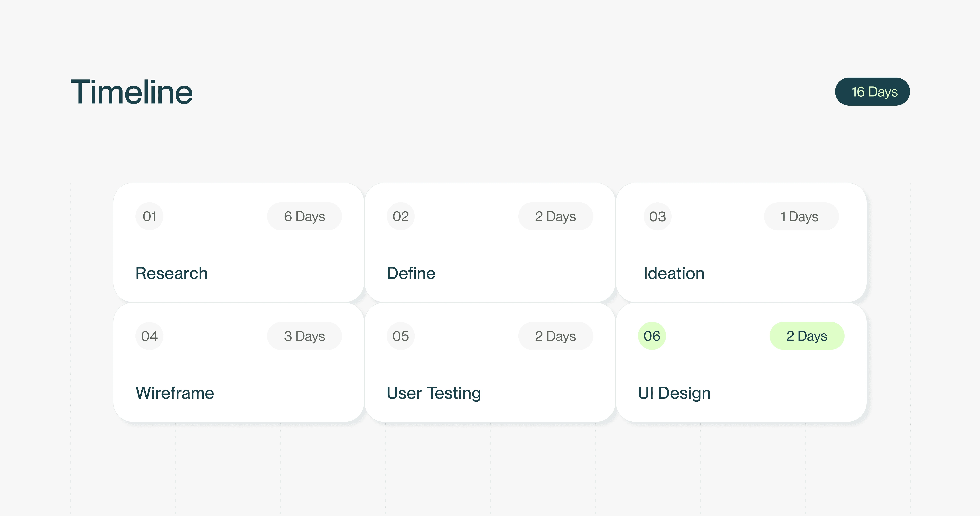The width and height of the screenshot is (980, 516).
Task: Click the 04 step number badge
Action: point(149,336)
